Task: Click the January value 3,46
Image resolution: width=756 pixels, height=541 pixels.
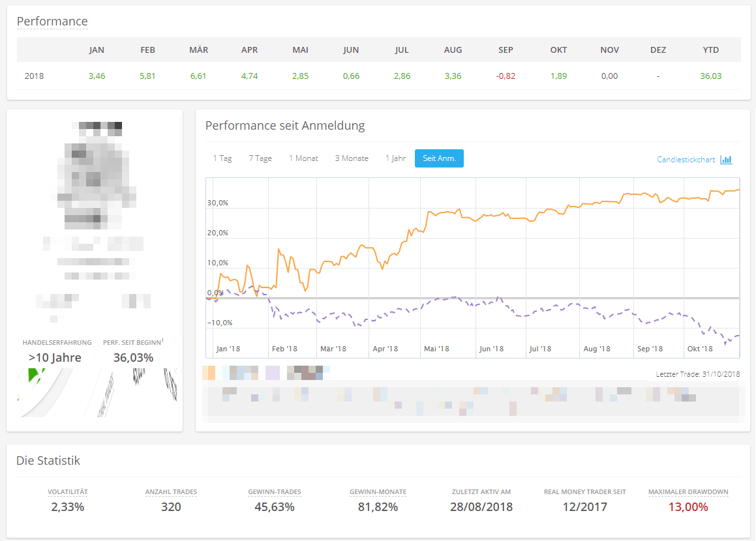Action: click(x=97, y=76)
